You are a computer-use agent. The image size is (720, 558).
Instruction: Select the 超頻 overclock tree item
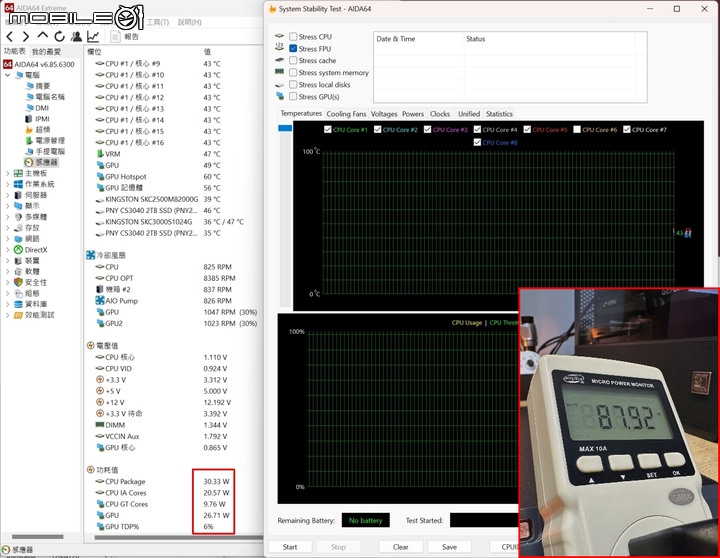tap(43, 130)
